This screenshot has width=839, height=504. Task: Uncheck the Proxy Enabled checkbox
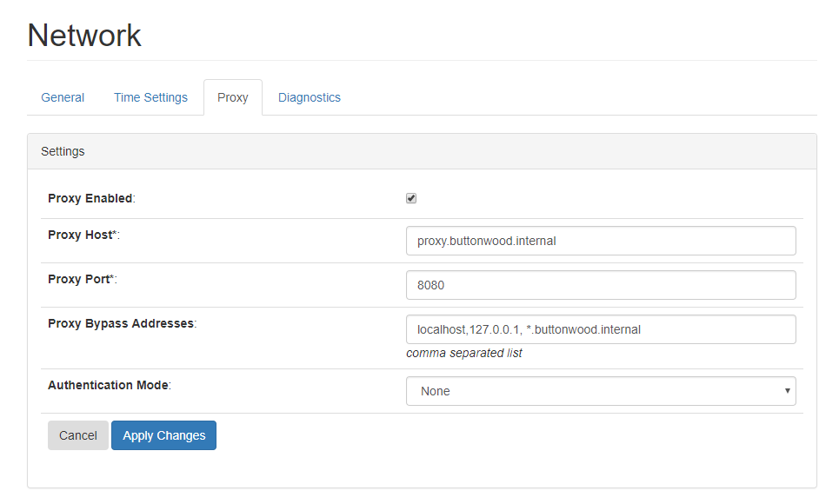click(411, 198)
